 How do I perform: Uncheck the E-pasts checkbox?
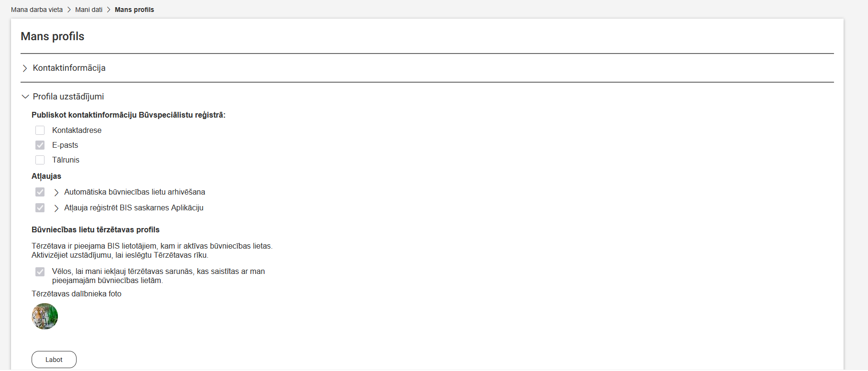pyautogui.click(x=40, y=145)
